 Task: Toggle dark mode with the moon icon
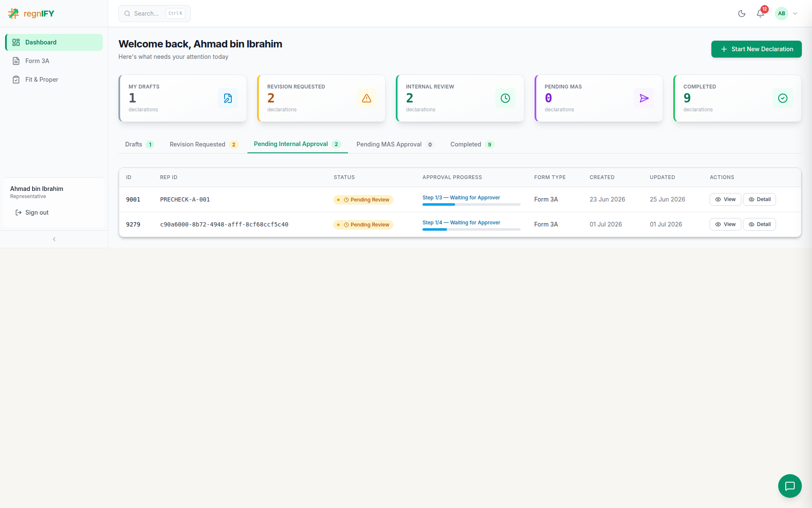tap(742, 14)
